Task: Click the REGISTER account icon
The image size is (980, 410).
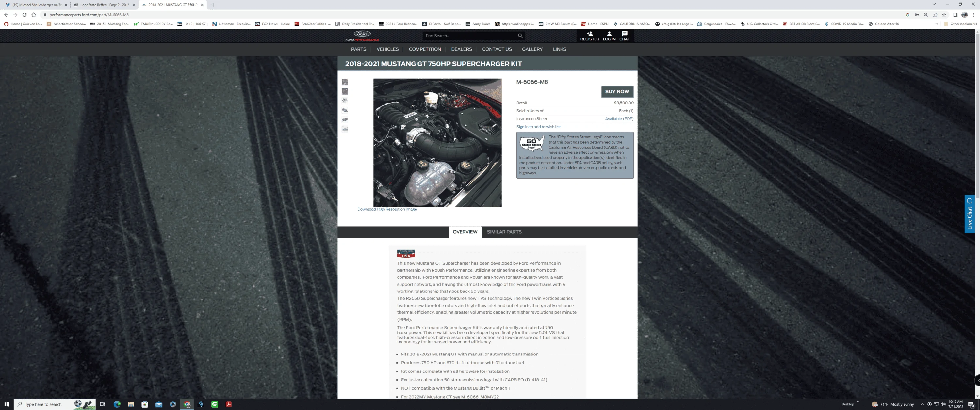Action: [x=590, y=34]
